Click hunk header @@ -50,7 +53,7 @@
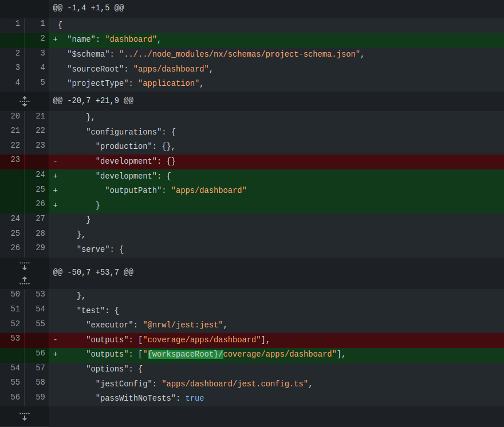This screenshot has width=504, height=427. coord(93,272)
